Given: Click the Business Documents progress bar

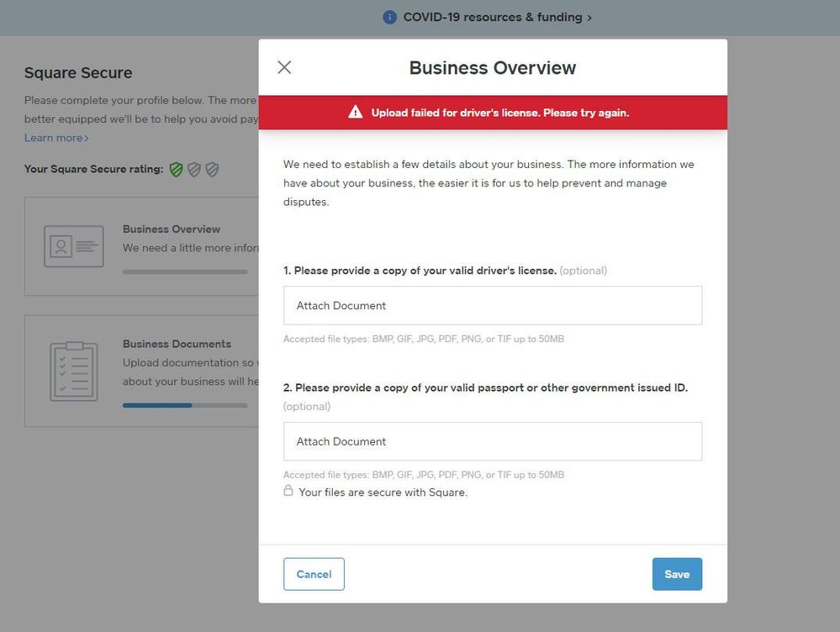Looking at the screenshot, I should pos(185,405).
